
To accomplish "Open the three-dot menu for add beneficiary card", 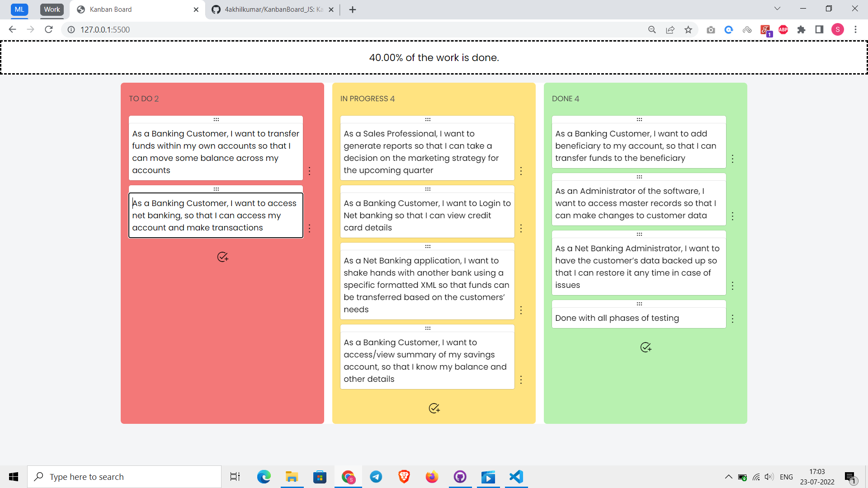I will [733, 159].
